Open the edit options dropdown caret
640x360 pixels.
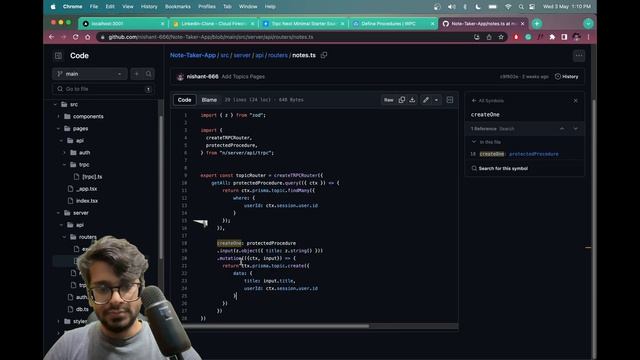point(436,100)
